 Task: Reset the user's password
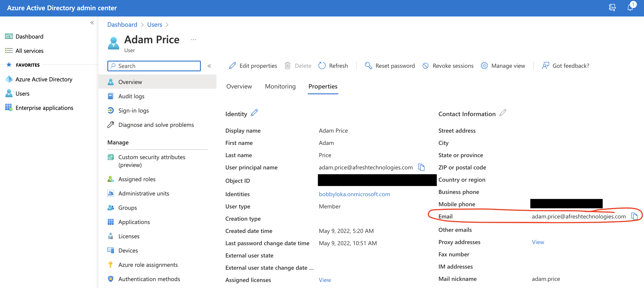pos(389,66)
